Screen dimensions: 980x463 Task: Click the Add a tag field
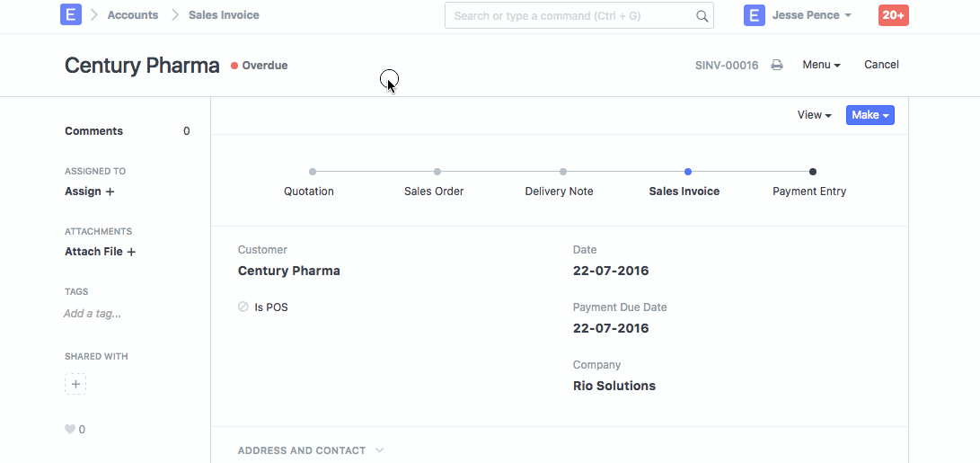click(x=93, y=314)
